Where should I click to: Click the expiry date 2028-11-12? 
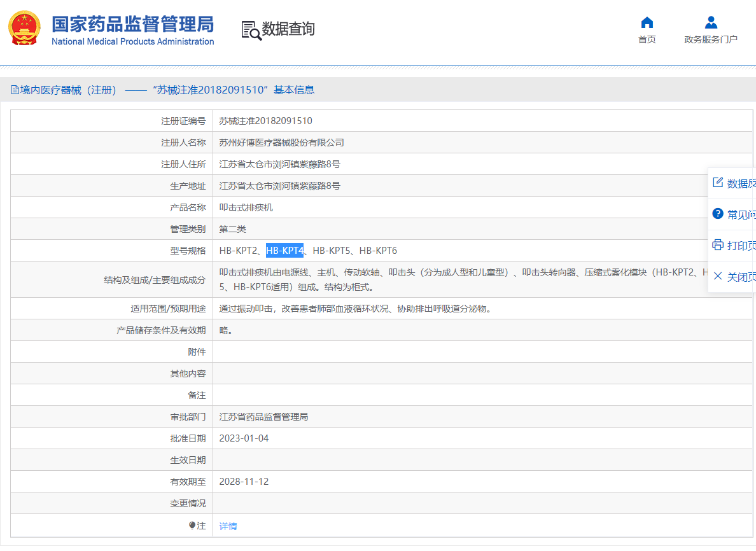[x=244, y=482]
